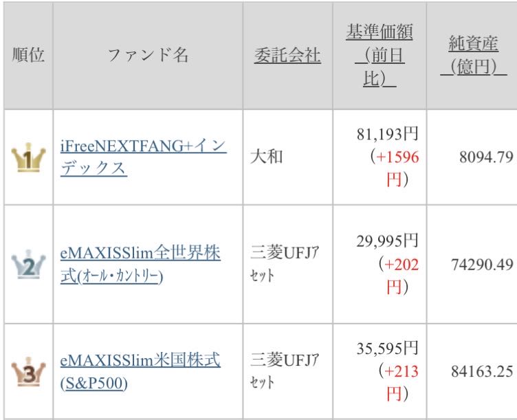
Task: Sort table by 純資産(億円) header
Action: click(x=474, y=55)
